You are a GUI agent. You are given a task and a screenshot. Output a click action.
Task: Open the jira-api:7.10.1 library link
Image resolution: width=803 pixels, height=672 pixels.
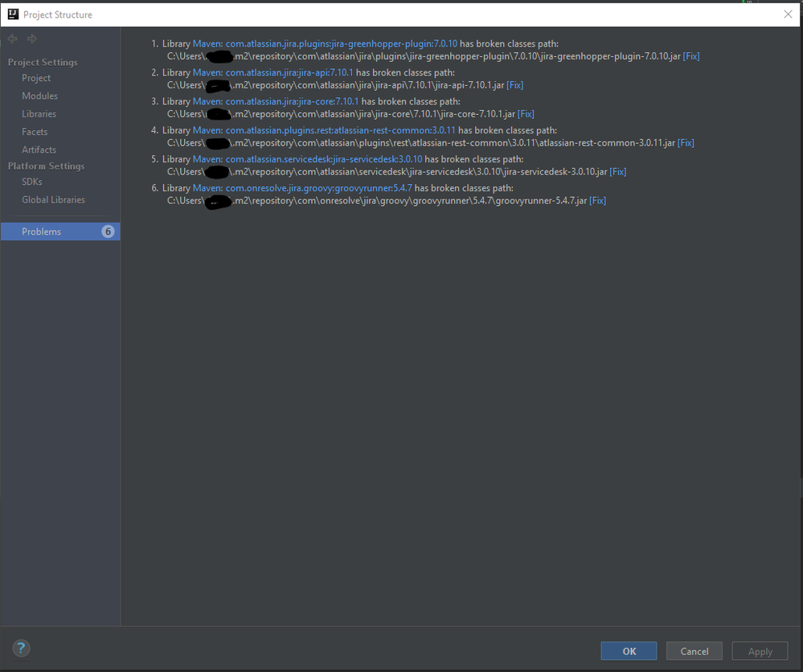[273, 72]
